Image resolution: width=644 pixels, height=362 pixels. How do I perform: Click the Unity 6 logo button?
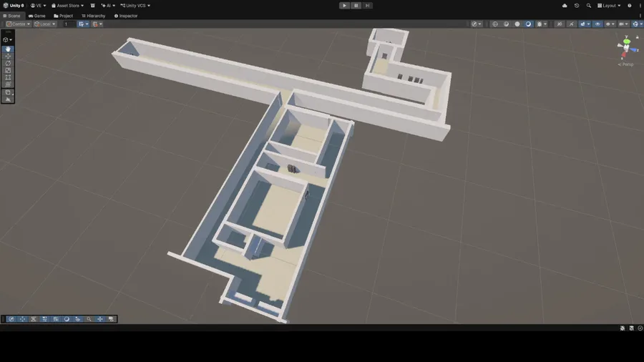tap(14, 5)
